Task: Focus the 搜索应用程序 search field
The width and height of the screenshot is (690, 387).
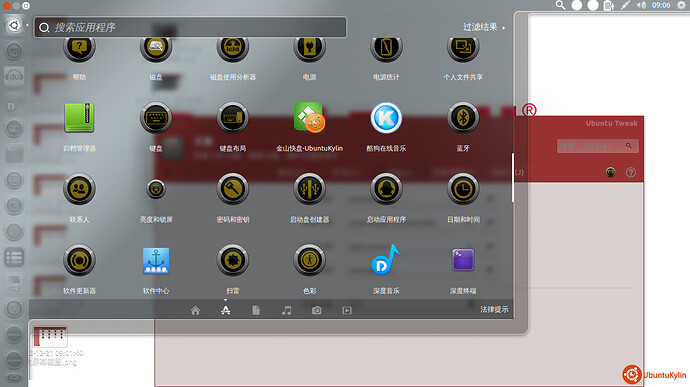Action: 190,27
